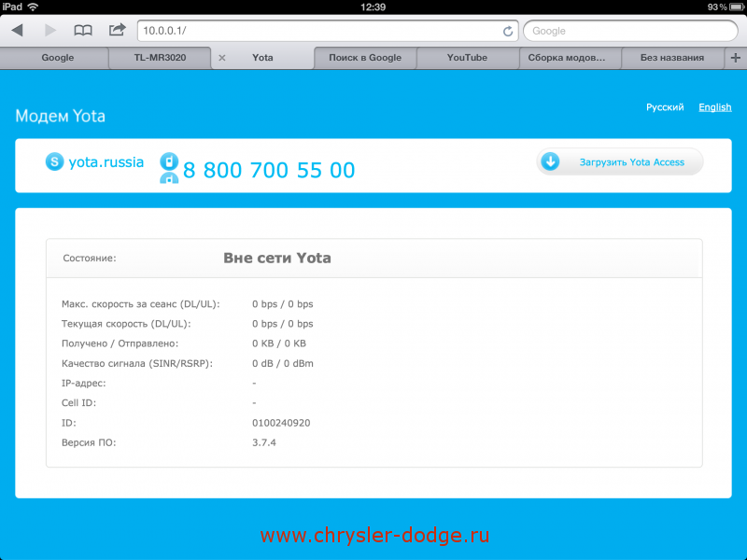Click the yota.russia Skype link

pos(106,161)
